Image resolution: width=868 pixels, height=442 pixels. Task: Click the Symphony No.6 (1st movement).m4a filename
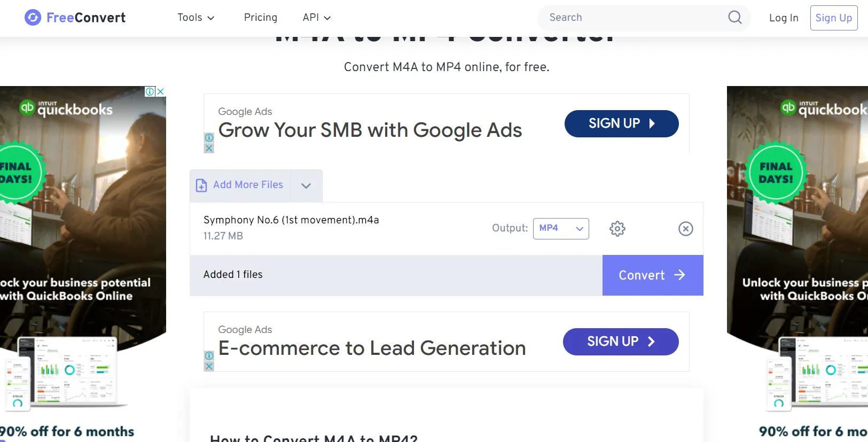(x=291, y=220)
